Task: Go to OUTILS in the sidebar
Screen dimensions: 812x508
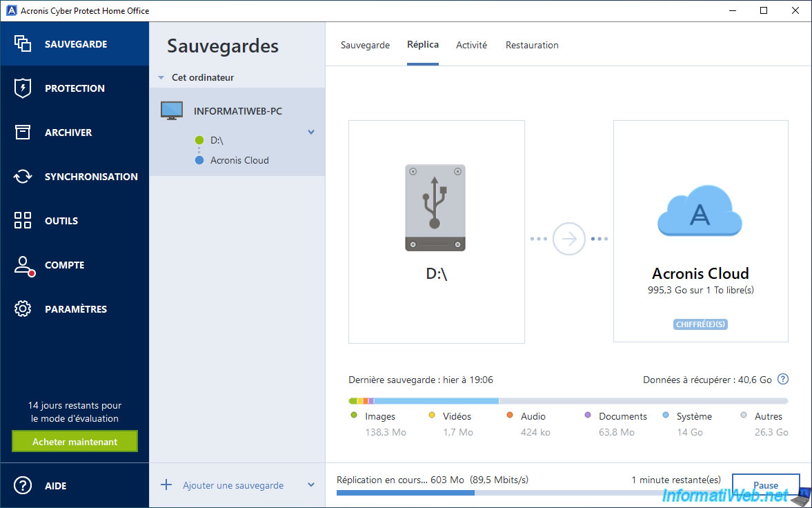Action: tap(61, 220)
